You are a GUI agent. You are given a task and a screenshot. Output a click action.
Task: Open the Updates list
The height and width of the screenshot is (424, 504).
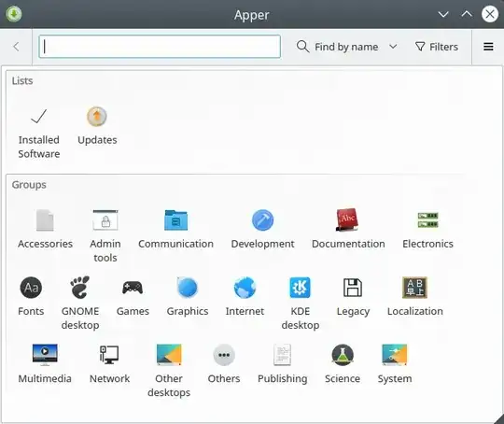97,126
